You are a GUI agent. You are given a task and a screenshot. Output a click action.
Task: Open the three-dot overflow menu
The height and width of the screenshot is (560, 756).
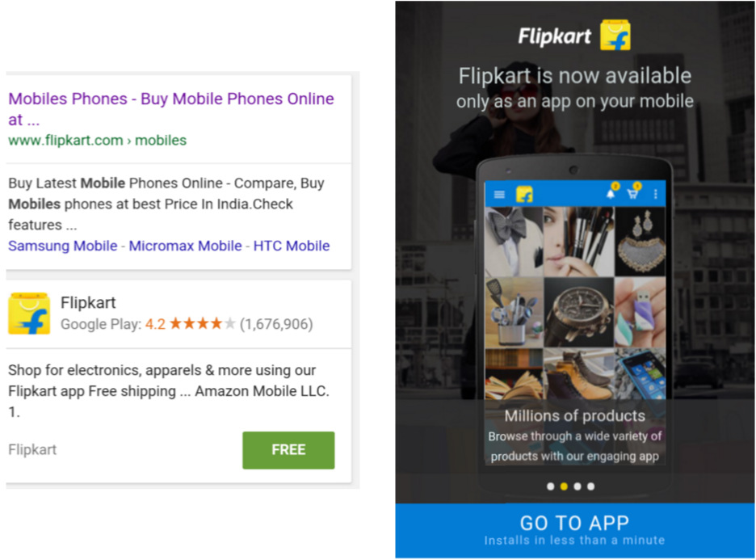click(655, 194)
